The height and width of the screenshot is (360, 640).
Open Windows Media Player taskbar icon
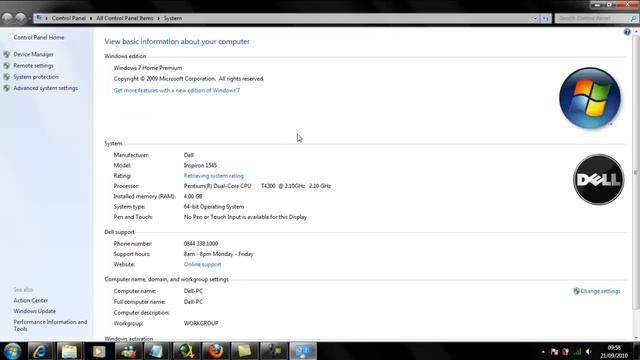[x=98, y=351]
